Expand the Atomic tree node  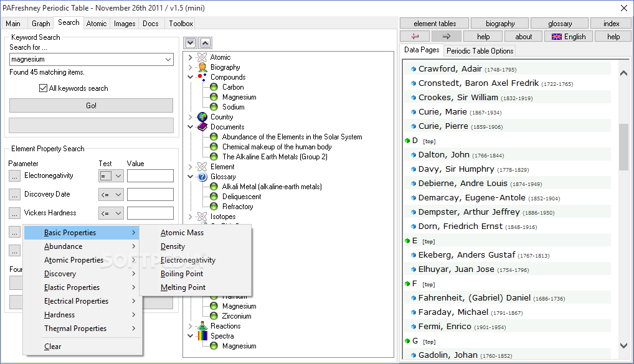coord(191,57)
